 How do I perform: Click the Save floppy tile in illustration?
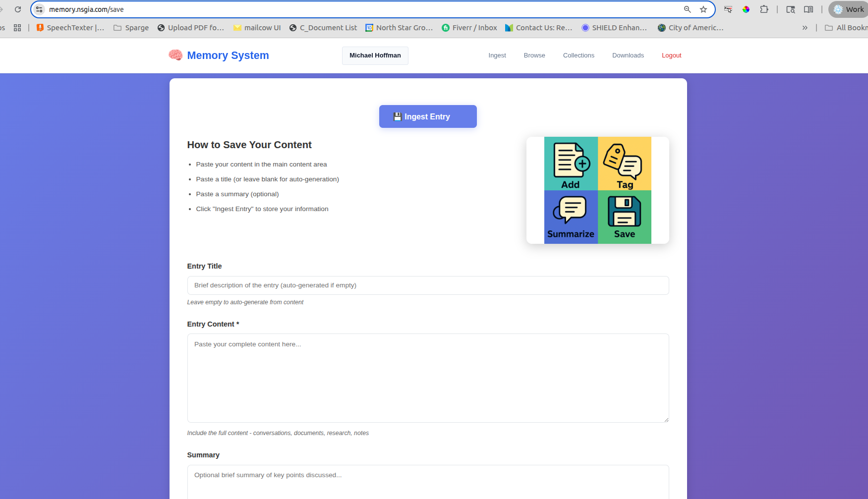coord(625,217)
